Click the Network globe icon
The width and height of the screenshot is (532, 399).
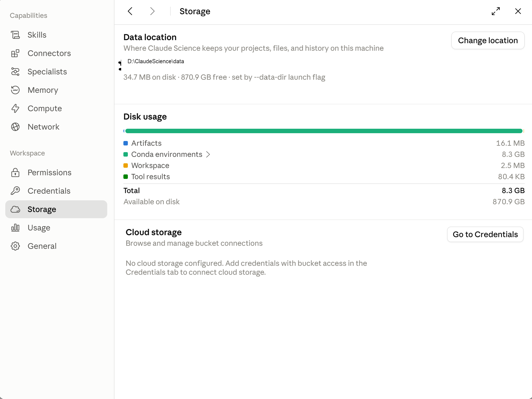(15, 127)
